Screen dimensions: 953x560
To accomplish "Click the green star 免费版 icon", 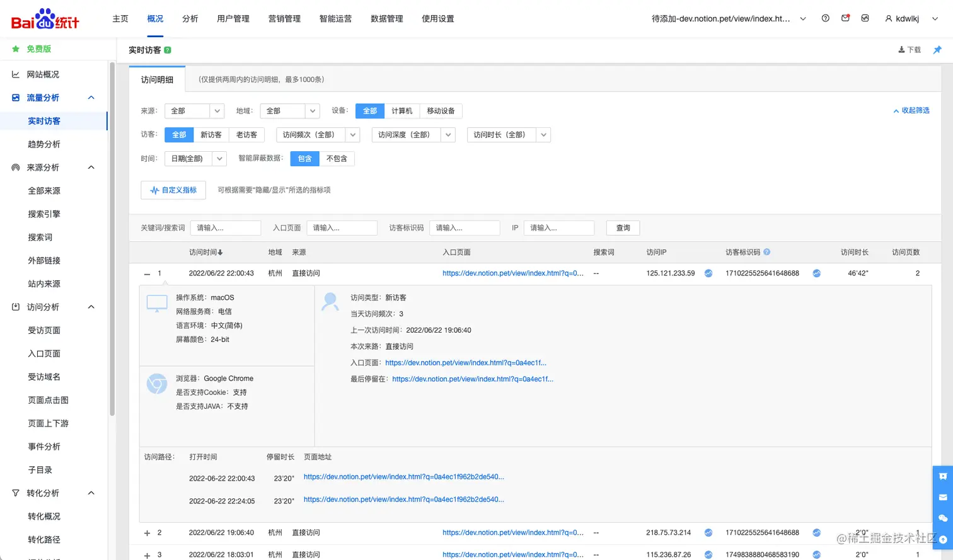I will [x=16, y=49].
